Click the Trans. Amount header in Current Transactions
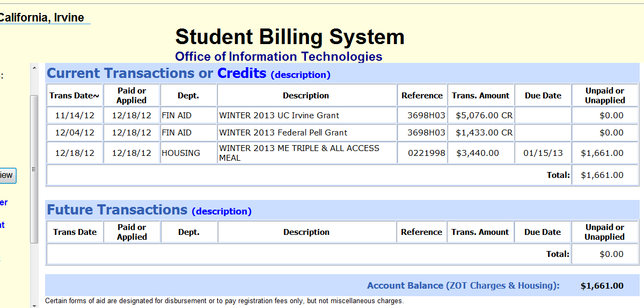Image resolution: width=644 pixels, height=308 pixels. coord(480,96)
